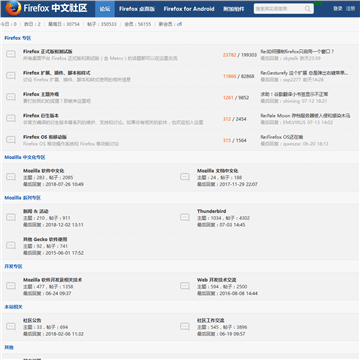This screenshot has height=360, width=360.
Task: Open the Firefox 衍生版本 forum
Action: click(x=41, y=115)
